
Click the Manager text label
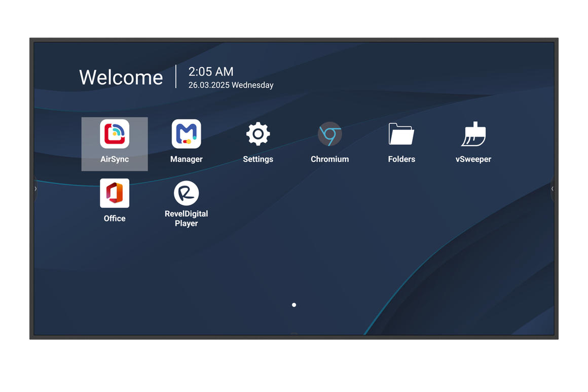coord(186,159)
